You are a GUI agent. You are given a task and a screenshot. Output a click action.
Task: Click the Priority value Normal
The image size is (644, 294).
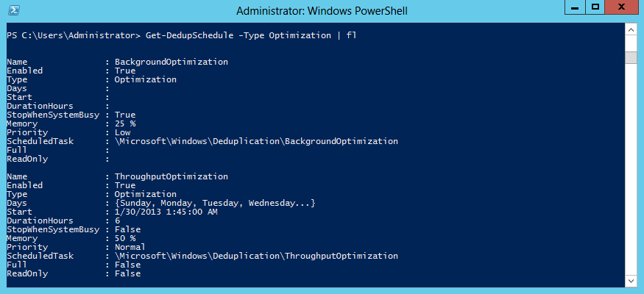(x=130, y=247)
